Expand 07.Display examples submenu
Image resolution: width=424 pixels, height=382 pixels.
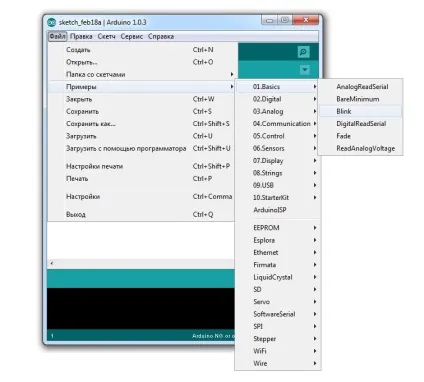tap(277, 161)
